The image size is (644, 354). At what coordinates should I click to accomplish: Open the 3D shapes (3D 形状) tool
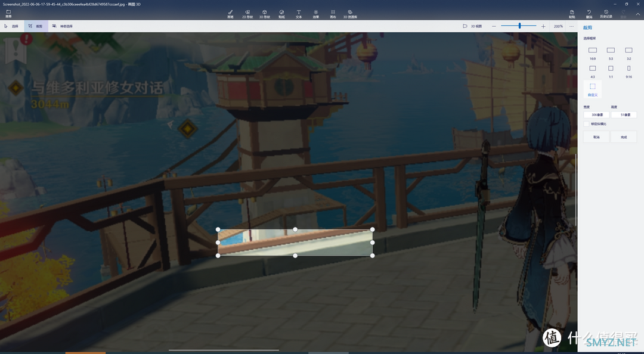click(265, 14)
